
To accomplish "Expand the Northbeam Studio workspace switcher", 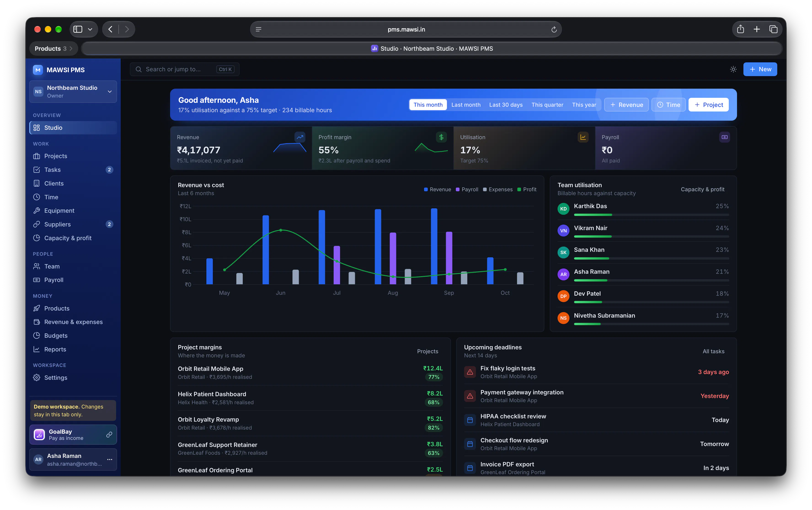I will point(73,91).
